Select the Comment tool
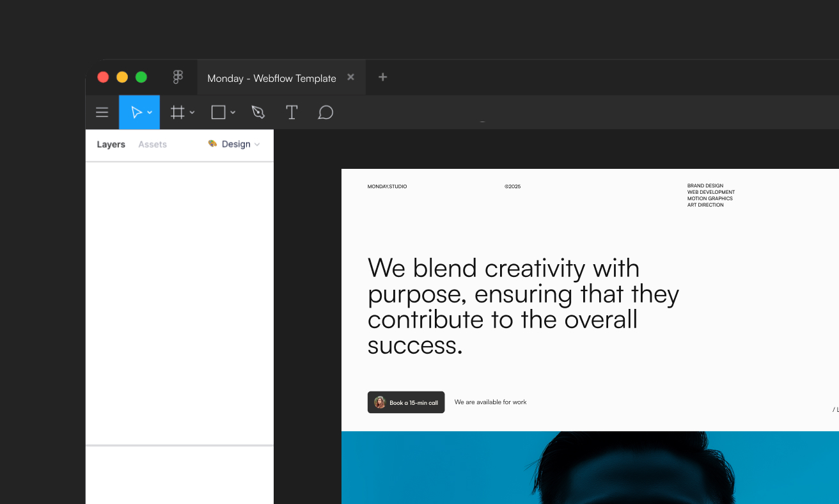The height and width of the screenshot is (504, 839). [325, 113]
